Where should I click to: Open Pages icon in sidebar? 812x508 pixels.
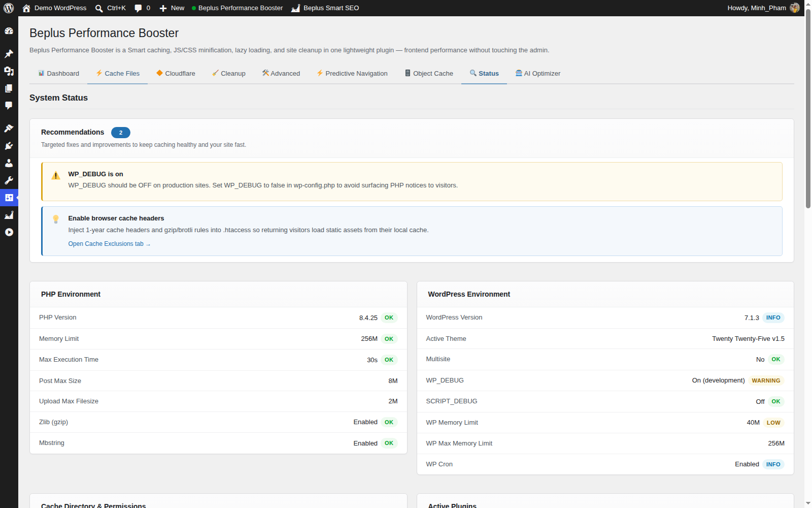9,88
